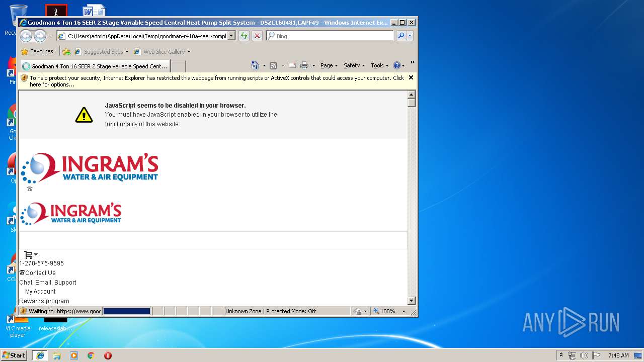
Task: Click the volume speaker tray icon
Action: [584, 355]
